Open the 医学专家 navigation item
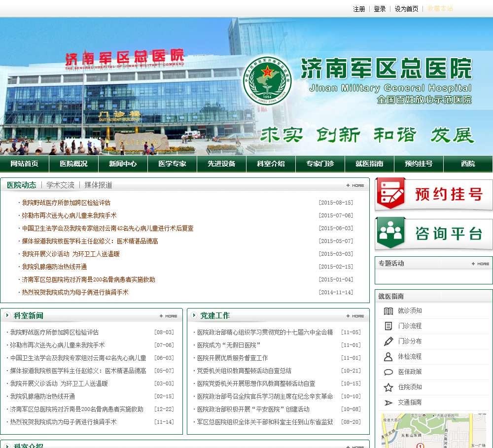493x448 pixels. click(x=172, y=164)
